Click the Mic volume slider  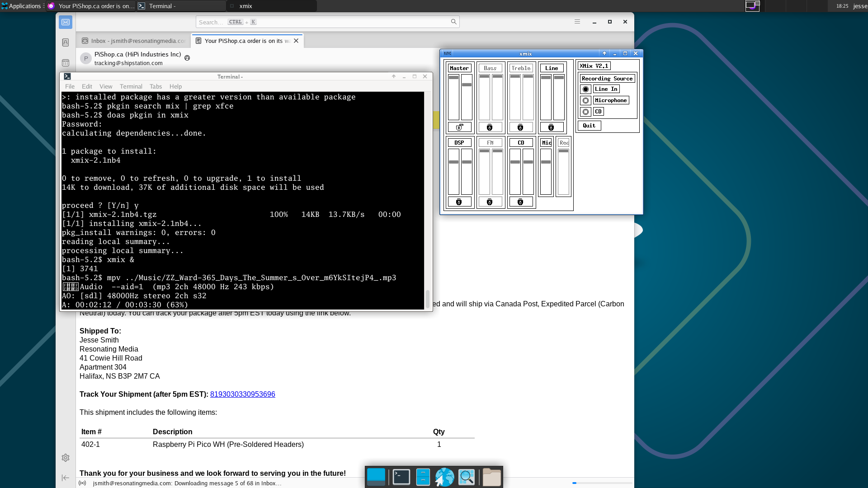pyautogui.click(x=546, y=172)
